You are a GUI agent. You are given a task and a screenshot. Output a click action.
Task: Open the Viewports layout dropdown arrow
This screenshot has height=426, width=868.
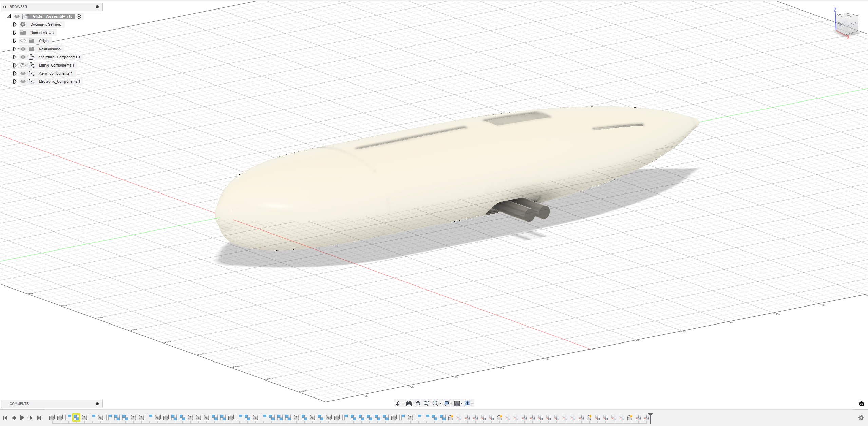point(472,403)
